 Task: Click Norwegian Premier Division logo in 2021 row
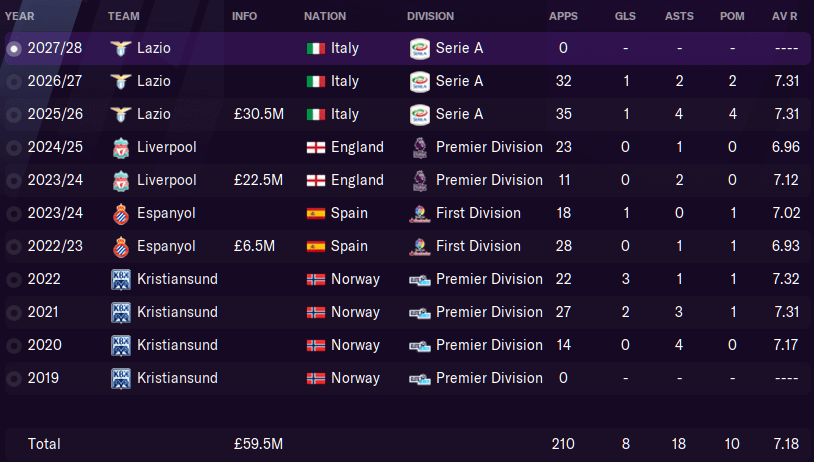(419, 312)
